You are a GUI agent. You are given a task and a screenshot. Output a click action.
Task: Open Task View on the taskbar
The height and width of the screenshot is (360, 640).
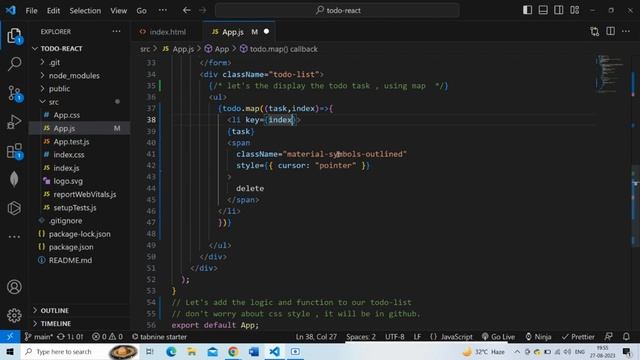tap(150, 351)
